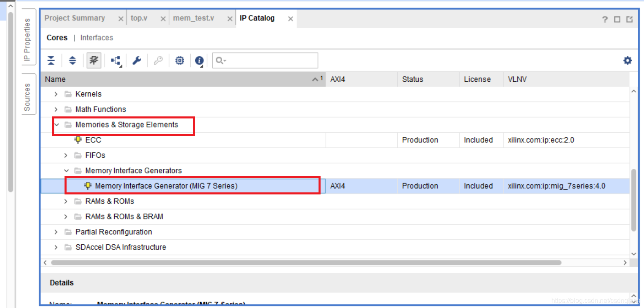Collapse the Memory Interface Generators folder
The image size is (644, 308).
(x=66, y=171)
